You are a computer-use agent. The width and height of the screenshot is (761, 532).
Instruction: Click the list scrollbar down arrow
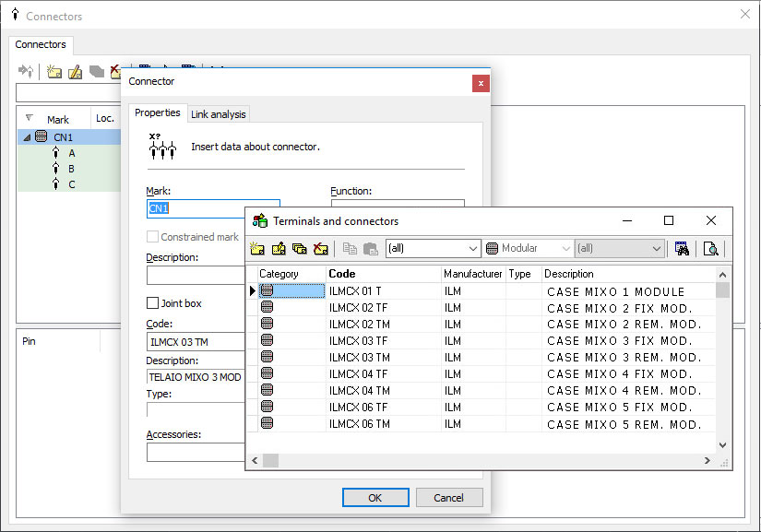pos(722,444)
